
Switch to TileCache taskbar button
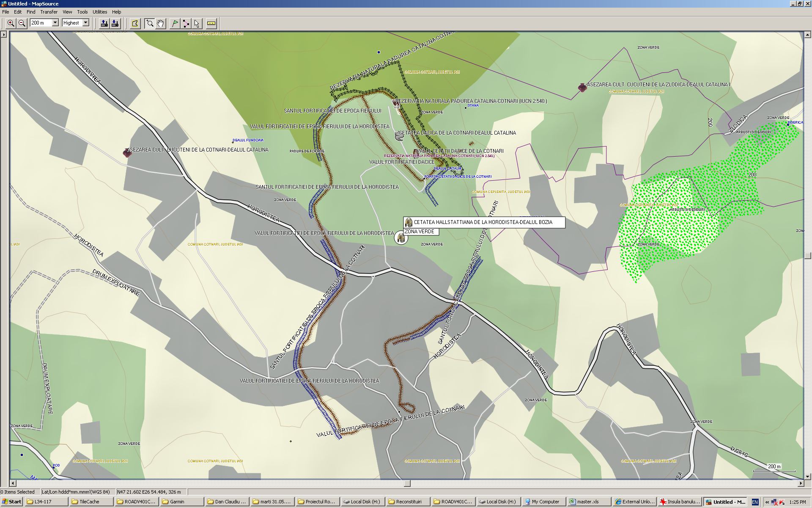[91, 502]
